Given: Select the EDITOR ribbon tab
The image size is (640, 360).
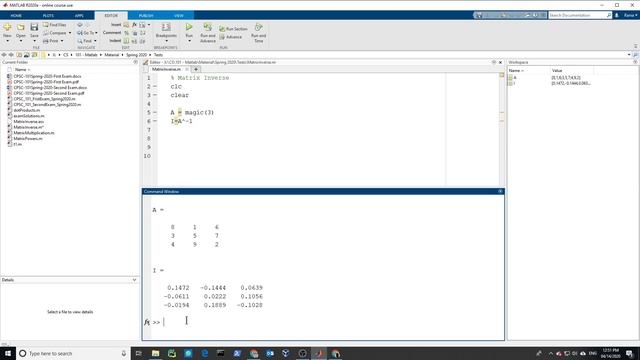Looking at the screenshot, I should pyautogui.click(x=111, y=16).
